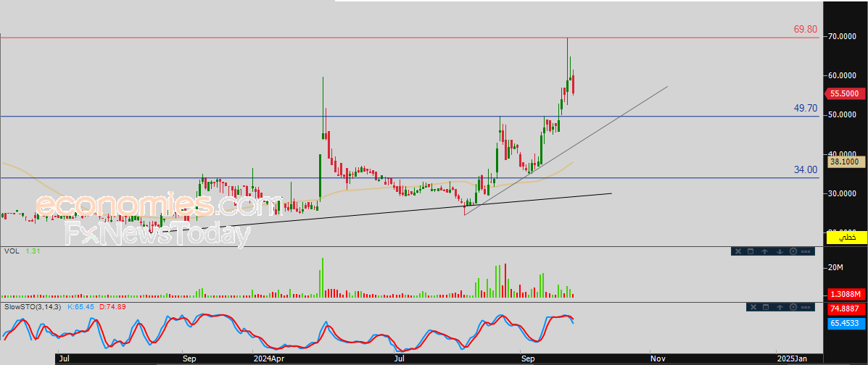
Task: Click the D:74.89 stochastic value
Action: tap(113, 306)
